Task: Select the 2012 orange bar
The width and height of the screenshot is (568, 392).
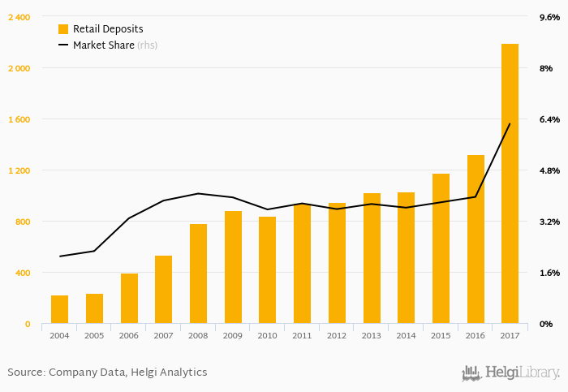Action: pos(337,263)
